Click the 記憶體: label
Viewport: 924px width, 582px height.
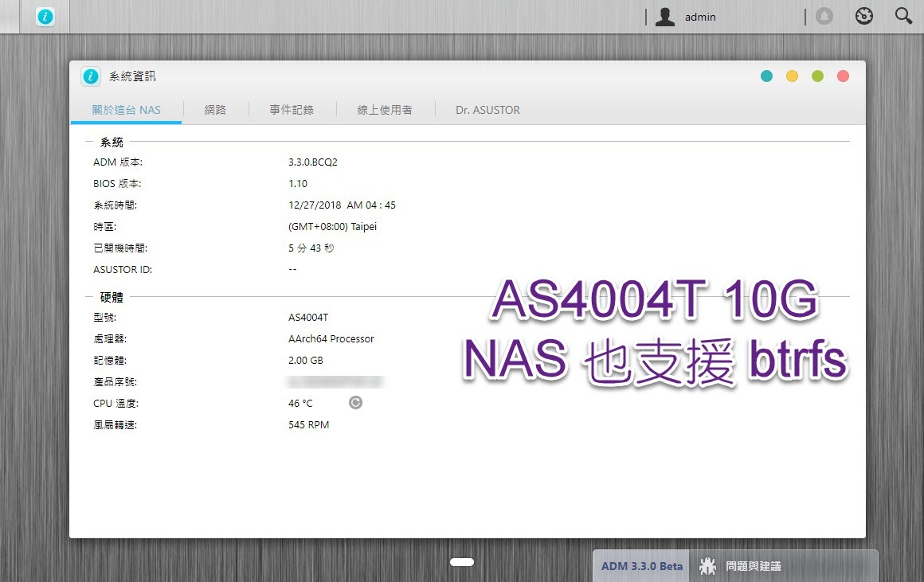(x=110, y=361)
